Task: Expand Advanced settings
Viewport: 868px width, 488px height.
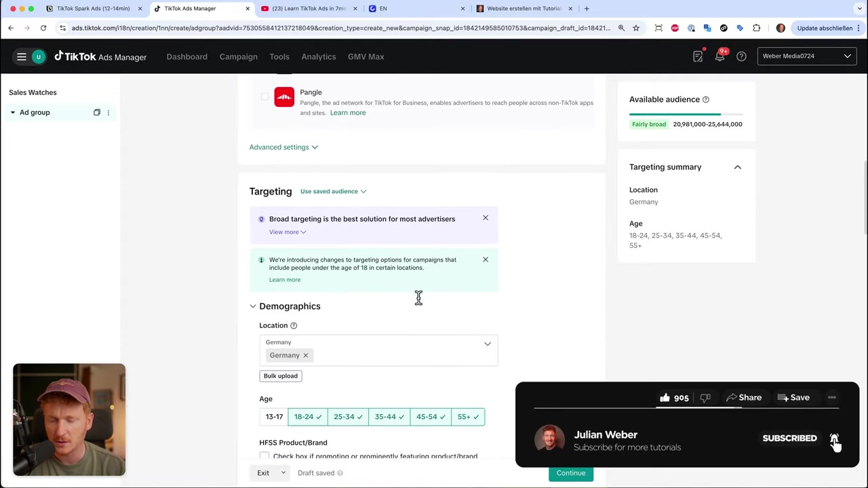Action: point(283,147)
